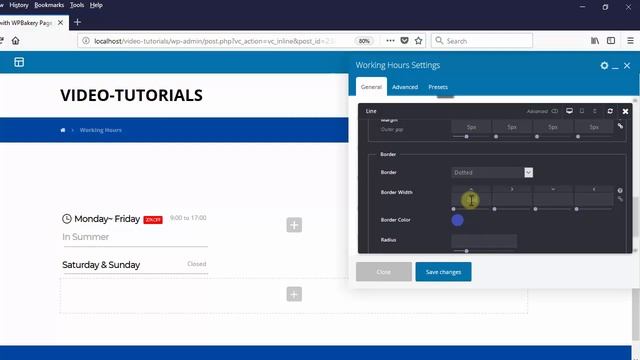Screen dimensions: 640x360
Task: Adjust the first margin slider handle
Action: [x=467, y=137]
